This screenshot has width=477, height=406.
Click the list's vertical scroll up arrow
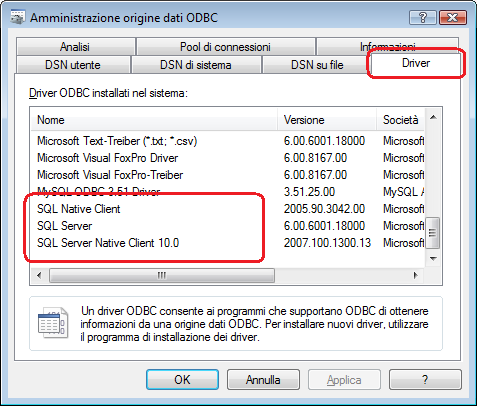pyautogui.click(x=433, y=117)
